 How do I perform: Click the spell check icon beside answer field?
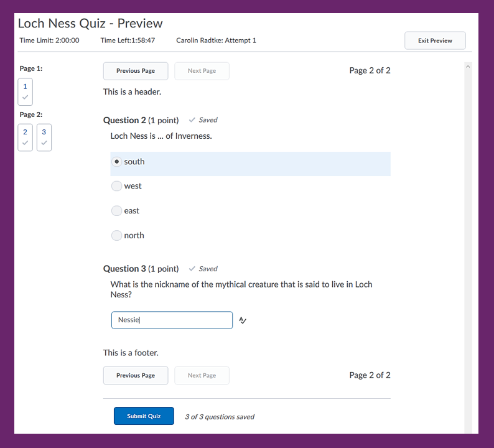(x=242, y=320)
